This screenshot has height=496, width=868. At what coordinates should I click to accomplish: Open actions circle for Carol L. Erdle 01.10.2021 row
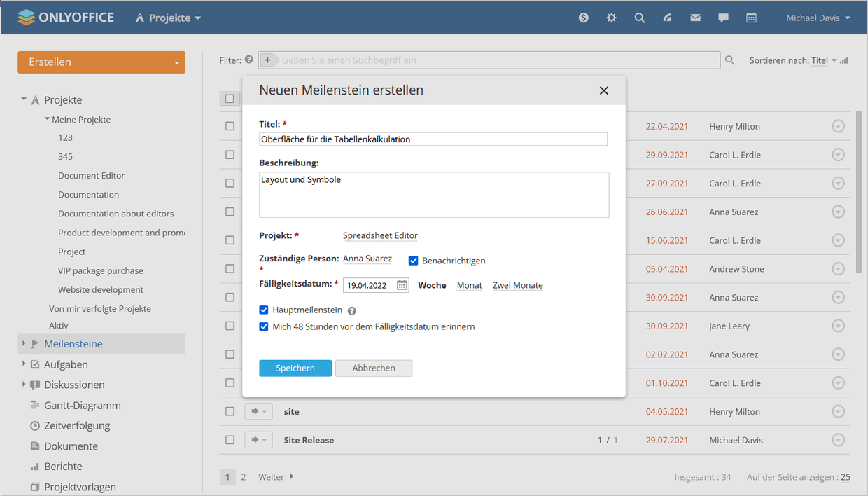838,383
